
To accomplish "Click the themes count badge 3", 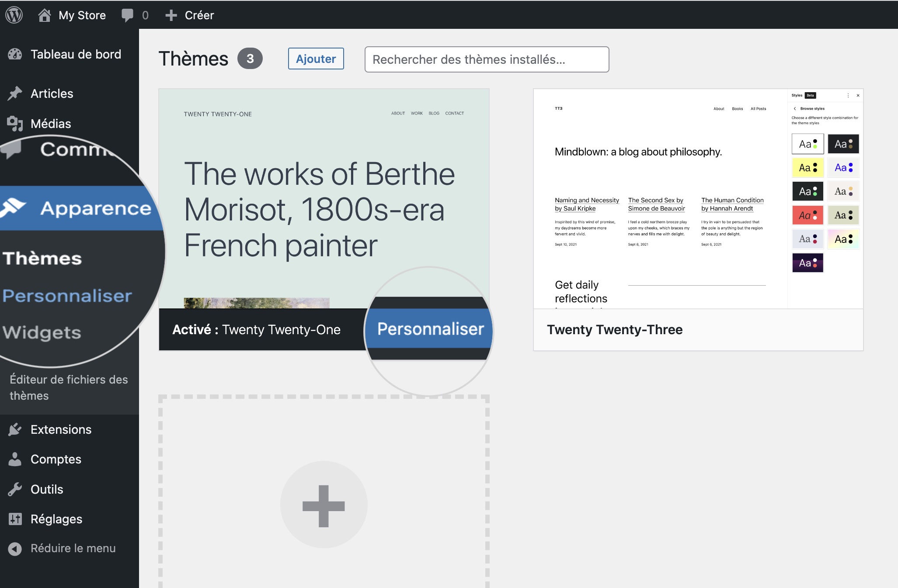I will pos(250,59).
